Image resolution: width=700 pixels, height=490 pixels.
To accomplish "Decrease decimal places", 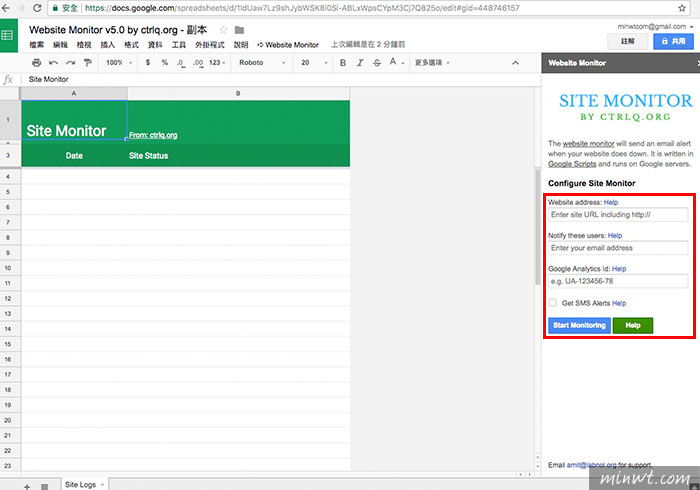I will (180, 63).
